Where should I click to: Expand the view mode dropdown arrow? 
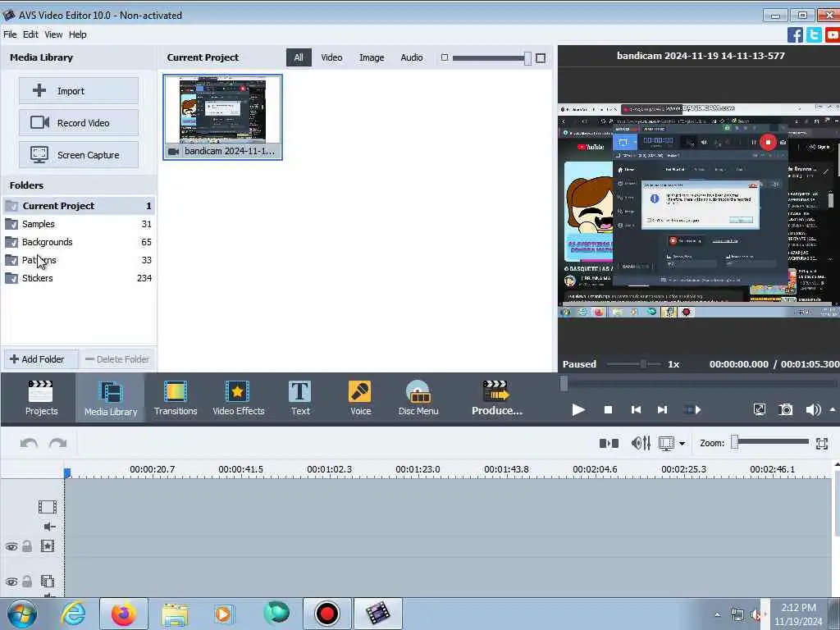(682, 444)
